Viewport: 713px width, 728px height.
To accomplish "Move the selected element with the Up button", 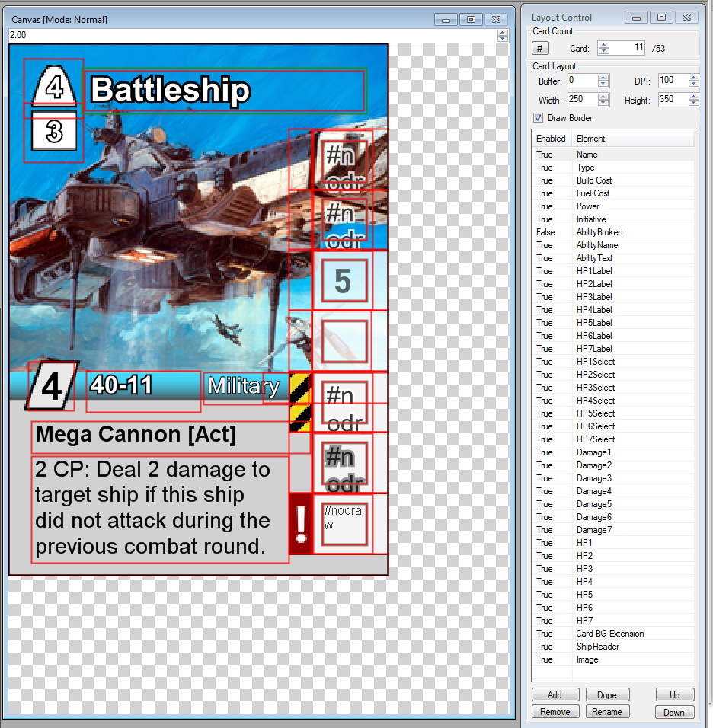I will pyautogui.click(x=674, y=694).
